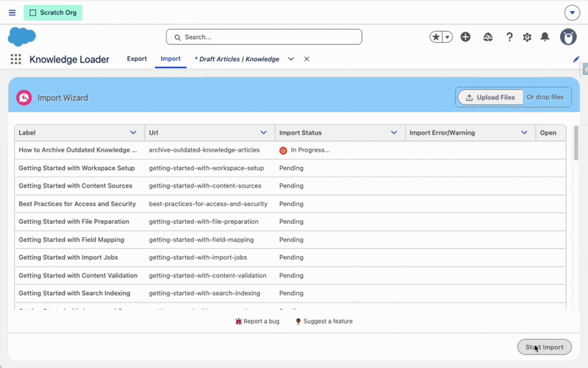This screenshot has height=368, width=588.
Task: Open the Draft Articles tab chevron menu
Action: 290,59
